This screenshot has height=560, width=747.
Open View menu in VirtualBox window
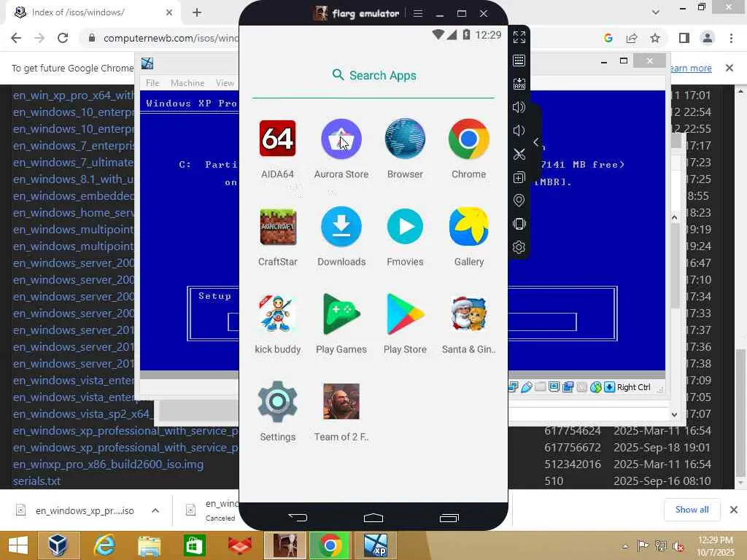[225, 83]
